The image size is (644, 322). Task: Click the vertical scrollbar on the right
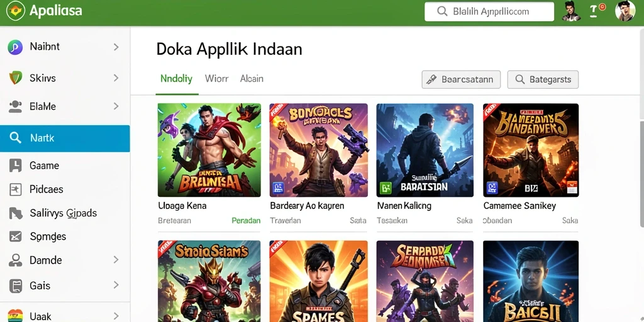click(641, 174)
